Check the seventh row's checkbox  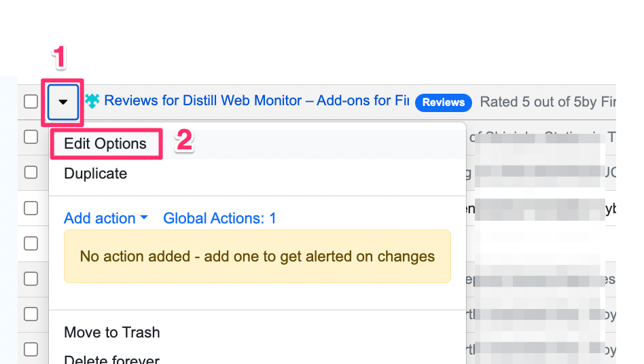(x=31, y=314)
